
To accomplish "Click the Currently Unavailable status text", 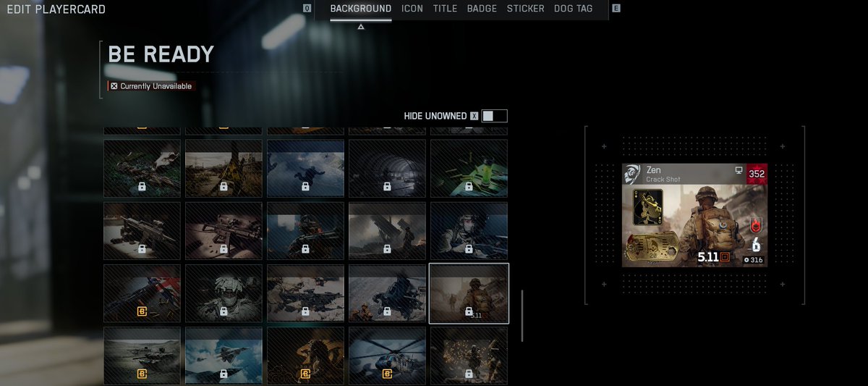I will (x=156, y=86).
